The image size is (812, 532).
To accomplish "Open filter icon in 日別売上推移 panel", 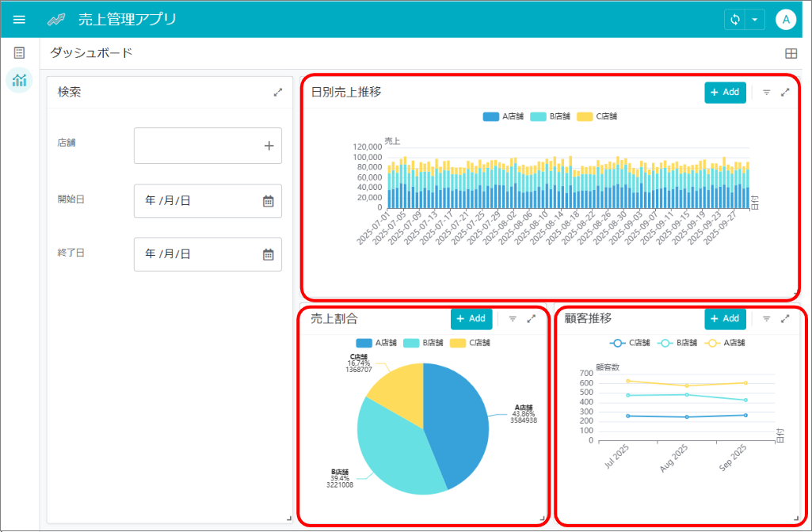I will [766, 92].
